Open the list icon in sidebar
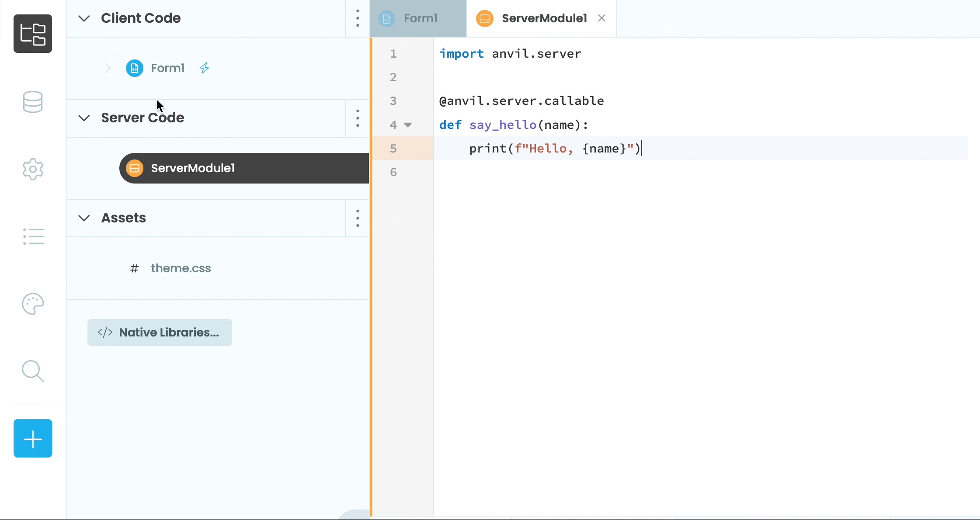The height and width of the screenshot is (520, 980). pos(33,236)
